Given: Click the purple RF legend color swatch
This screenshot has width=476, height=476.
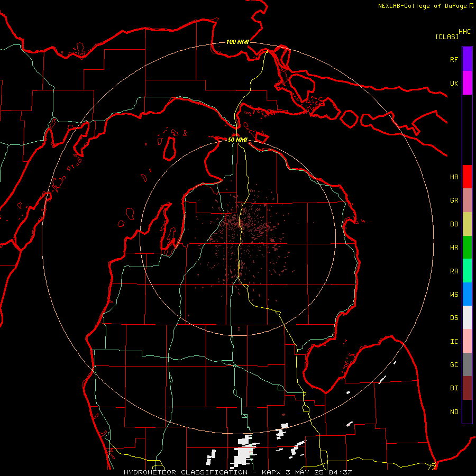Looking at the screenshot, I should coord(467,59).
